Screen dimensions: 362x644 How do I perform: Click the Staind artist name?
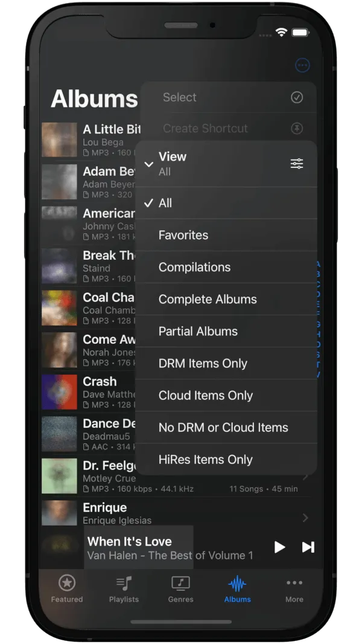[x=97, y=269]
